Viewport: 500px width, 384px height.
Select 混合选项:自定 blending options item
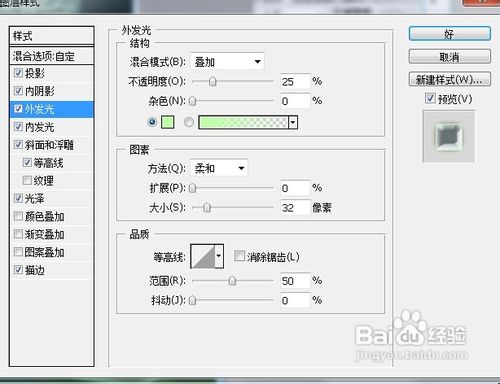[x=52, y=56]
